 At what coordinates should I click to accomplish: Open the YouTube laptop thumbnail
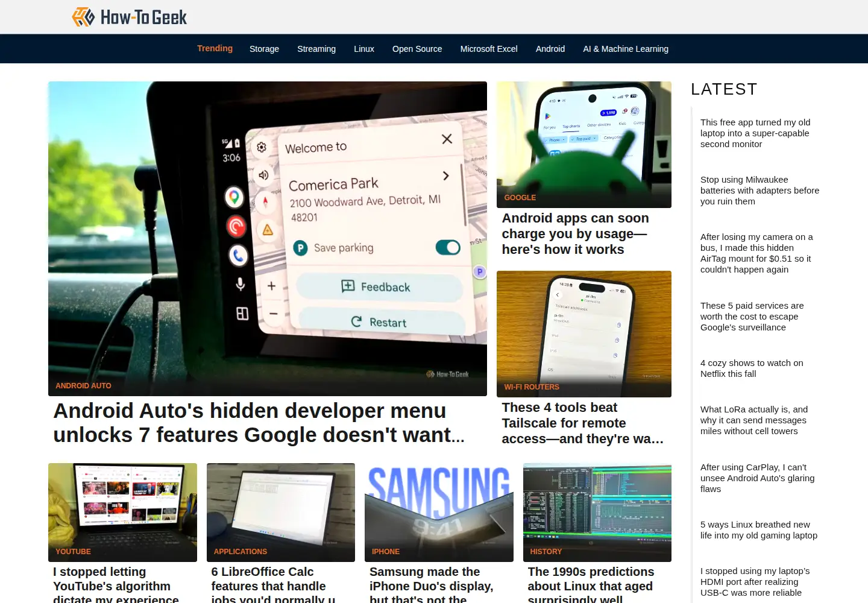coord(122,513)
